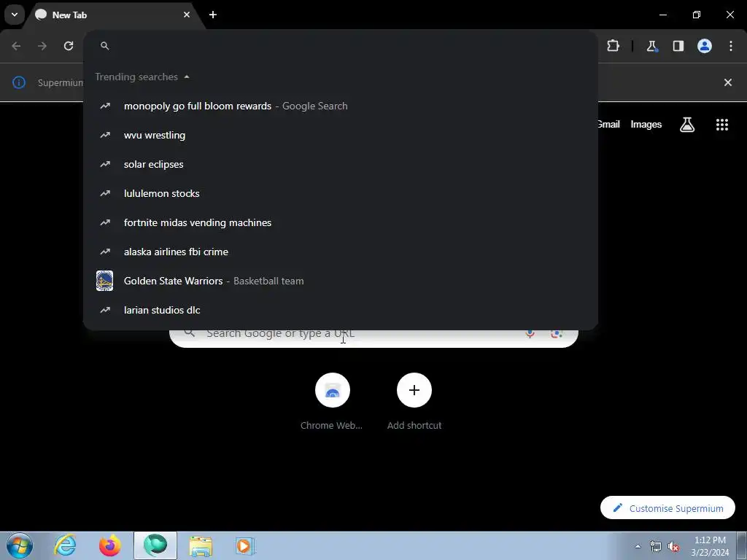
Task: Open Windows Explorer from taskbar
Action: click(201, 545)
